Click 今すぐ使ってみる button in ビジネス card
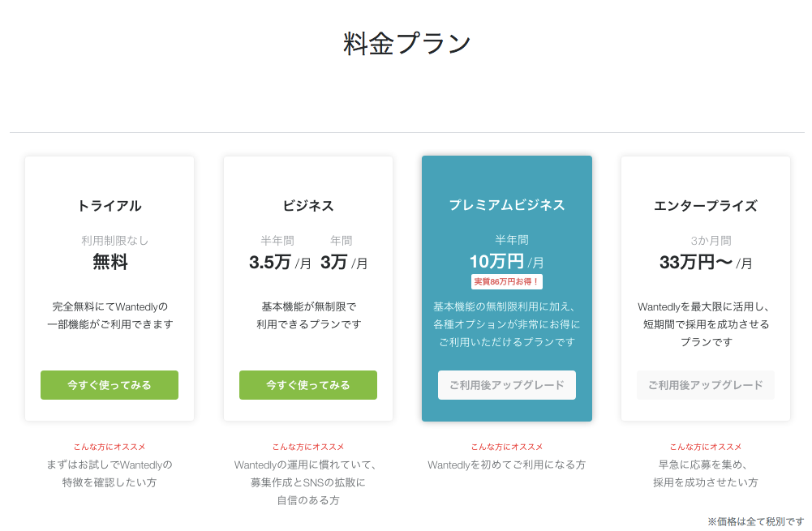Viewport: 812px width, 531px height. click(x=308, y=384)
